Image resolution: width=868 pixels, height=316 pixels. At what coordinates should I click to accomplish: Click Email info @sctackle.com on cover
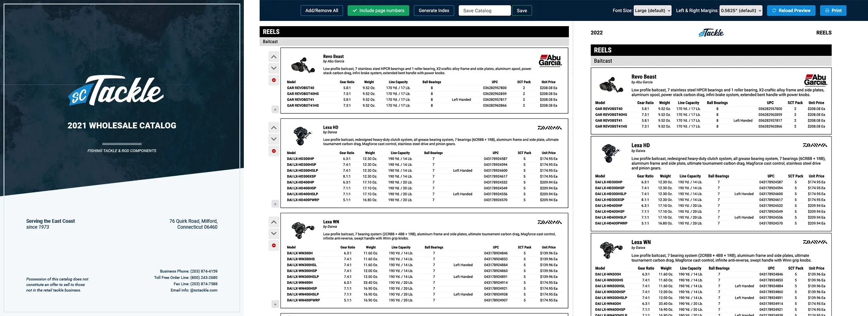(x=194, y=290)
